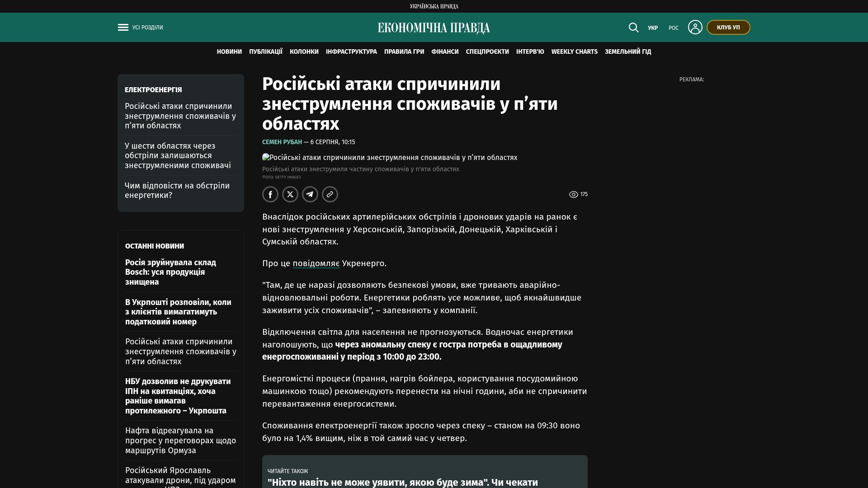868x488 pixels.
Task: Share article via Telegram
Action: (310, 194)
